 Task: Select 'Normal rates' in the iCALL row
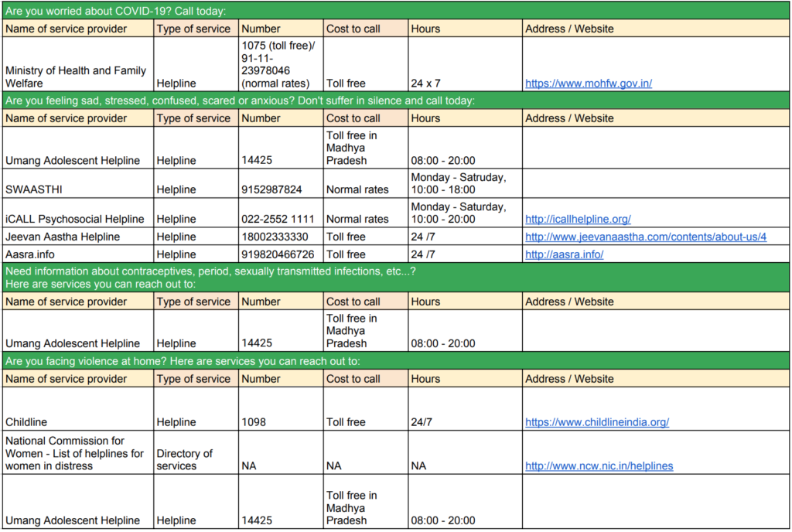click(x=357, y=219)
